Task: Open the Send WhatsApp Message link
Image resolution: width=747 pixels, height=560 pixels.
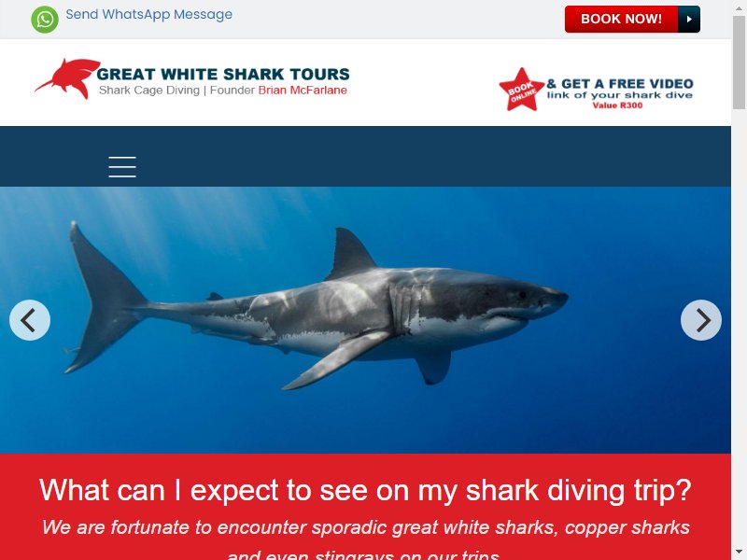Action: point(148,14)
